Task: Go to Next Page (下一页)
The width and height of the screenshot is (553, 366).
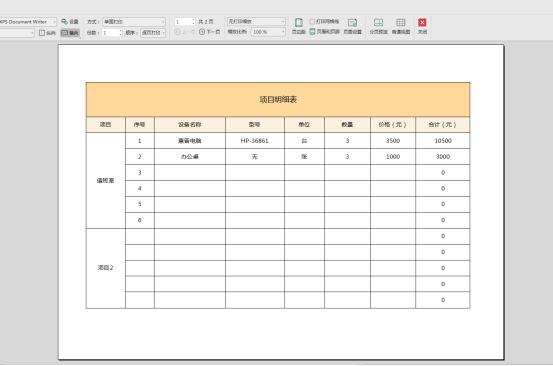Action: click(209, 32)
